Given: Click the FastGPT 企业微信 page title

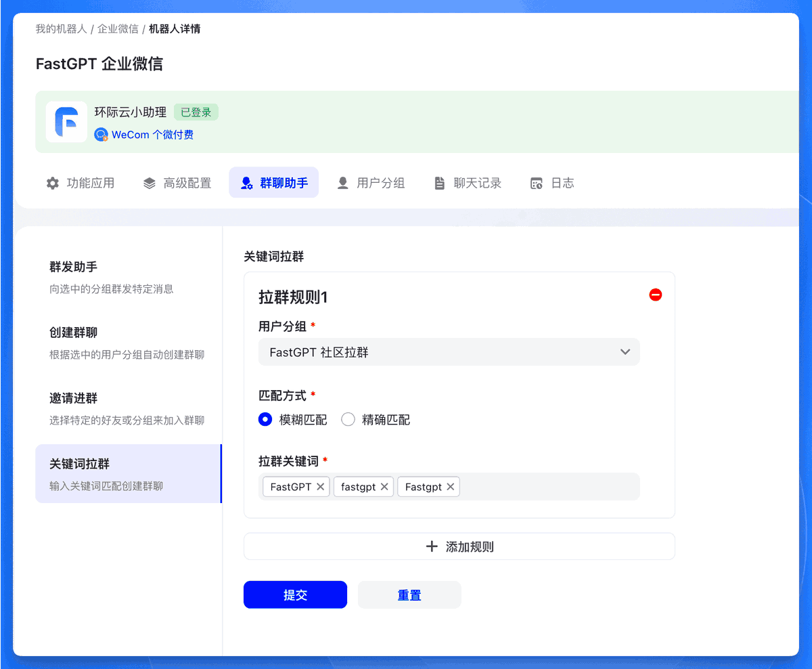Looking at the screenshot, I should (99, 64).
